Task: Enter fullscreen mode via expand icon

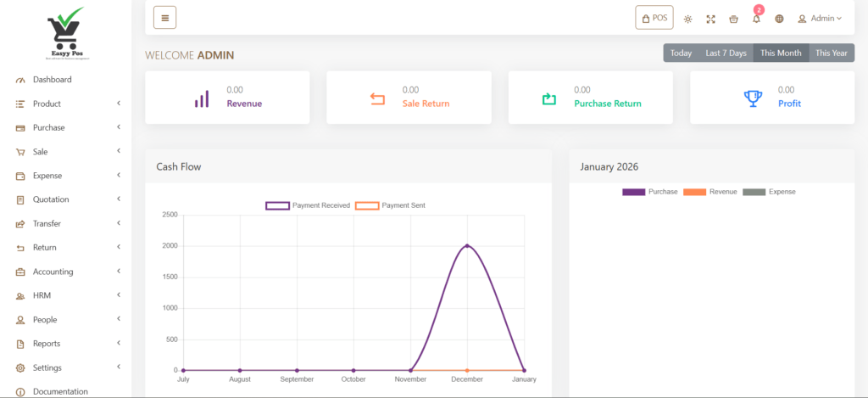Action: [710, 19]
